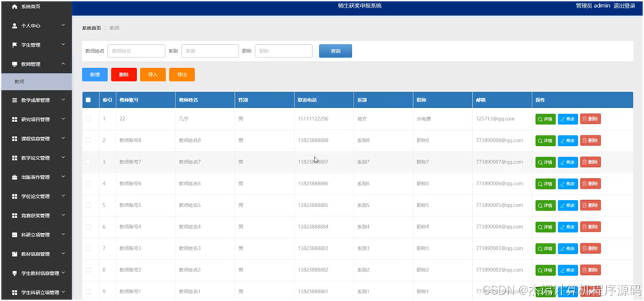Open the 学生教材信息管理 menu label
The image size is (644, 301).
click(x=40, y=274)
